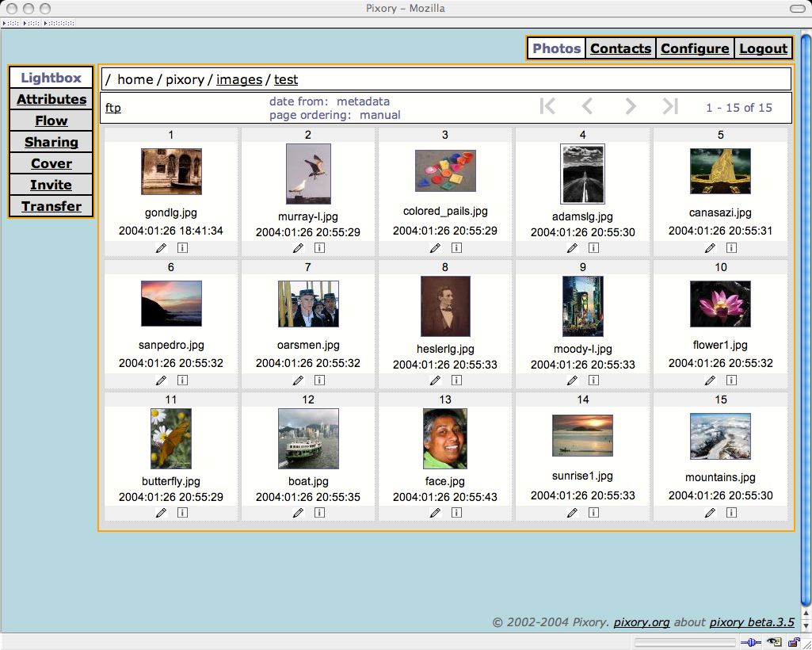
Task: Open info icon for adamslg.jpg
Action: [x=593, y=248]
